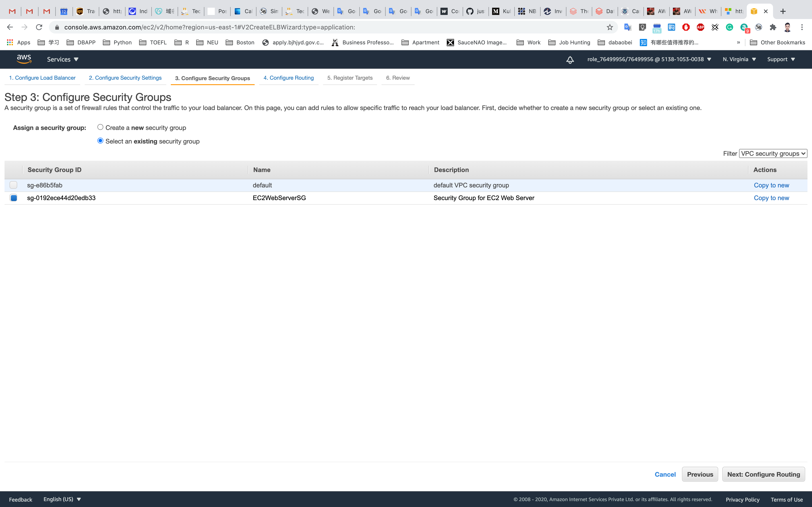Check the default security group sg-e86b5fab
Image resolution: width=812 pixels, height=507 pixels.
point(13,185)
